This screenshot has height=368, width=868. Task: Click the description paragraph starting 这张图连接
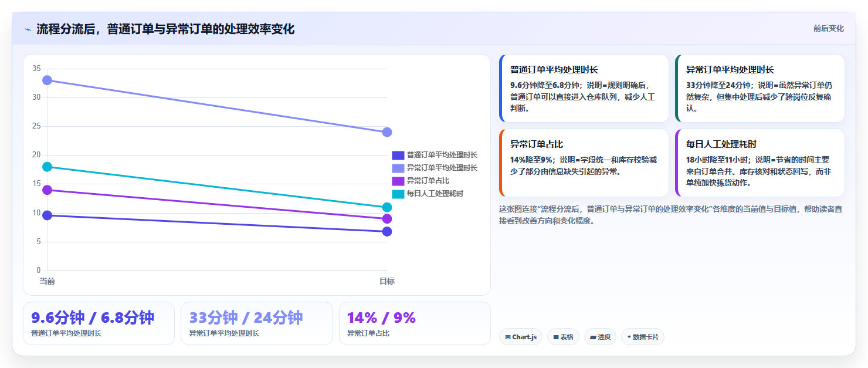coord(671,215)
